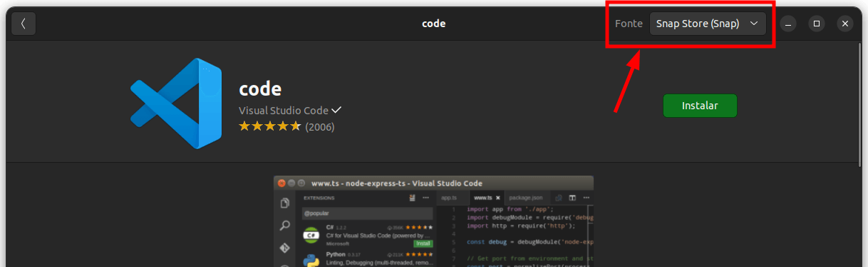Go back using the header back arrow

pyautogui.click(x=23, y=24)
